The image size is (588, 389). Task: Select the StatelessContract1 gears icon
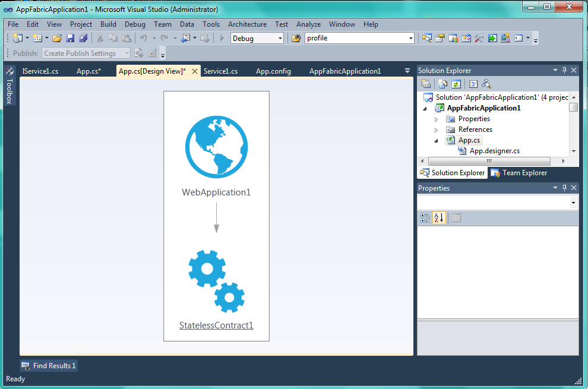(x=216, y=282)
